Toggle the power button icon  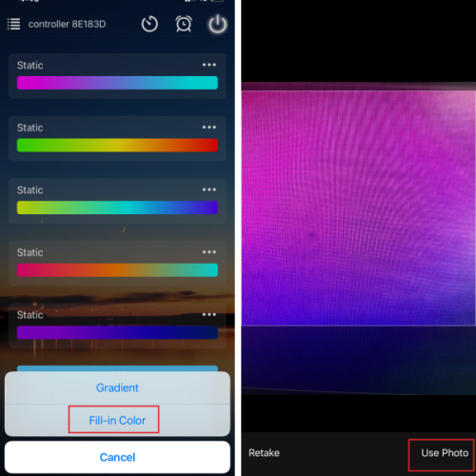click(217, 24)
